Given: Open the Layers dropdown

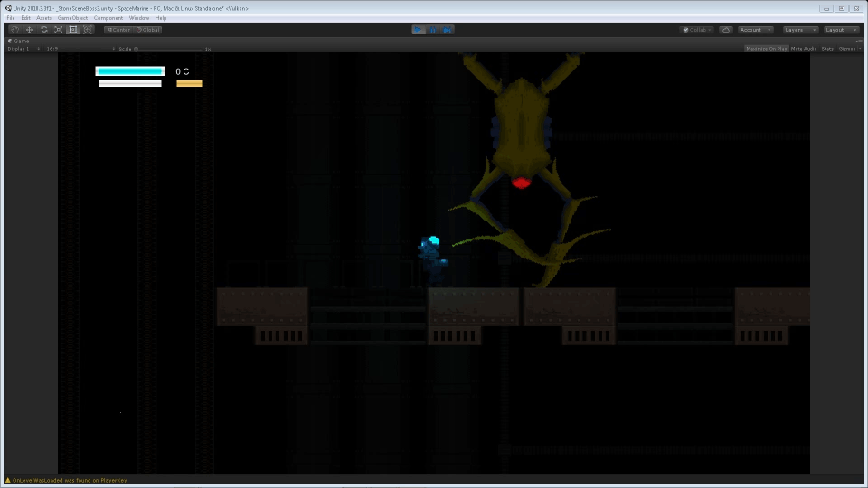Looking at the screenshot, I should 800,30.
